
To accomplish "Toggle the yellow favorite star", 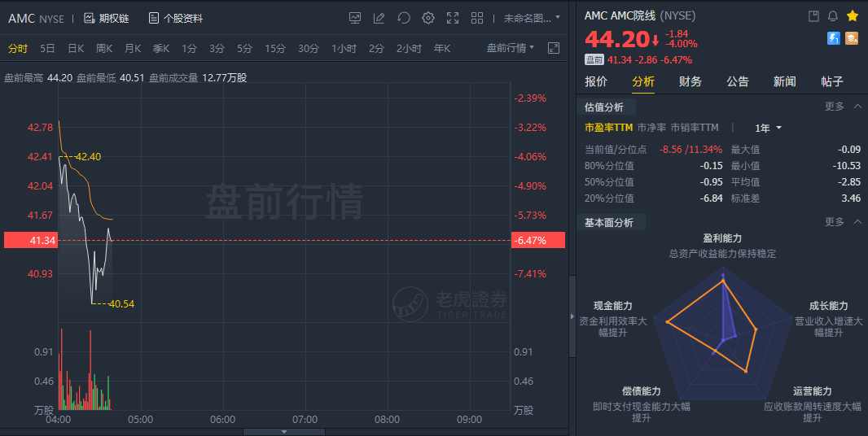I will click(853, 16).
